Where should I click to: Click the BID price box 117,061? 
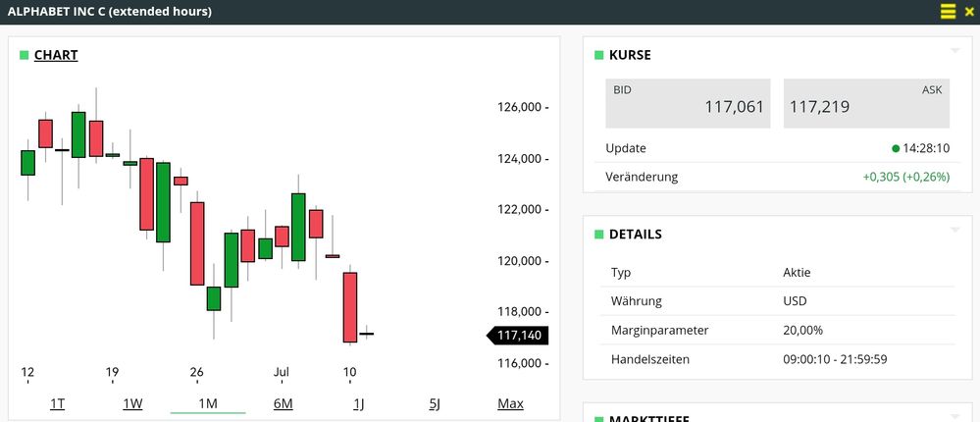tap(688, 103)
